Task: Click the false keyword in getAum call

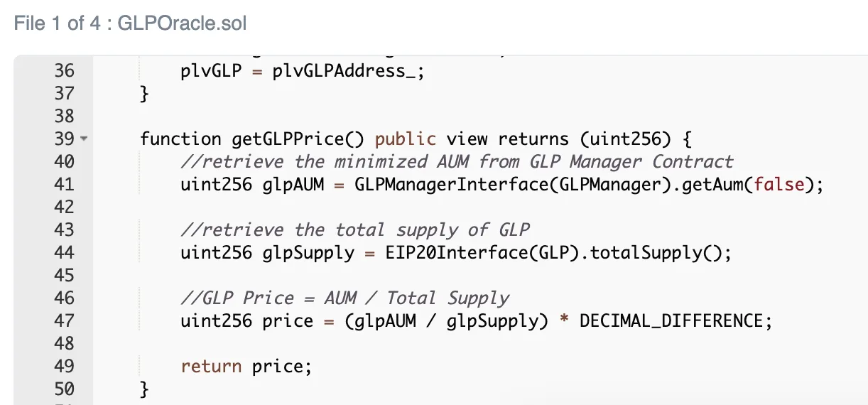Action: tap(779, 185)
